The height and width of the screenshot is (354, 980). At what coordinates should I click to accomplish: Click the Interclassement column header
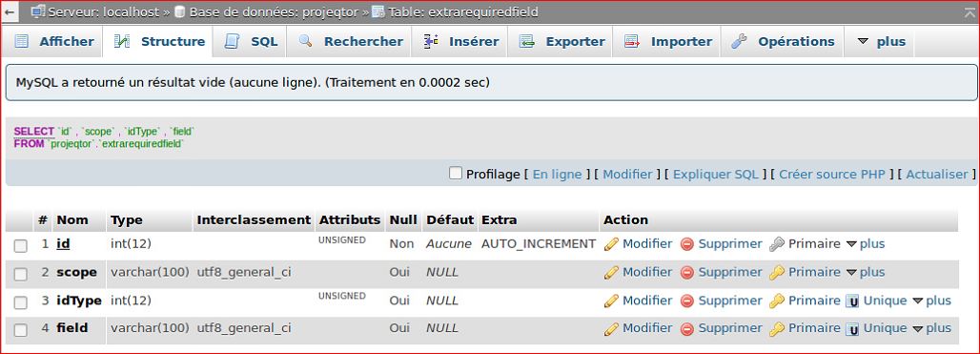(254, 220)
